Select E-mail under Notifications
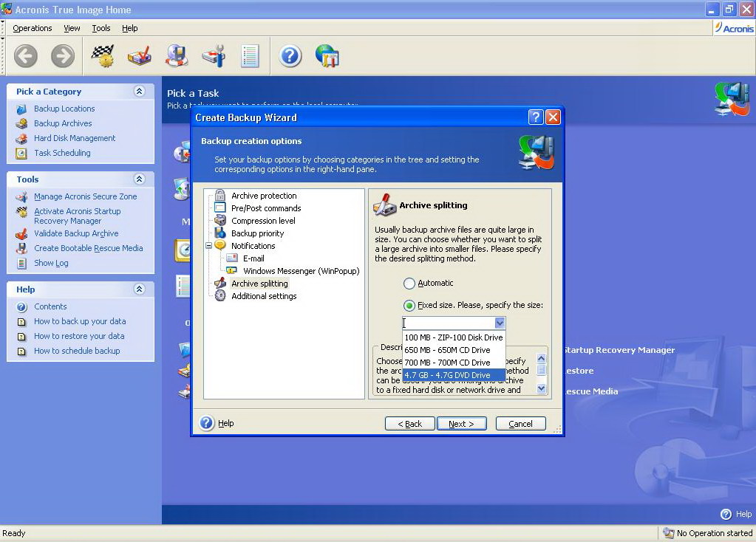The height and width of the screenshot is (542, 756). click(x=253, y=258)
